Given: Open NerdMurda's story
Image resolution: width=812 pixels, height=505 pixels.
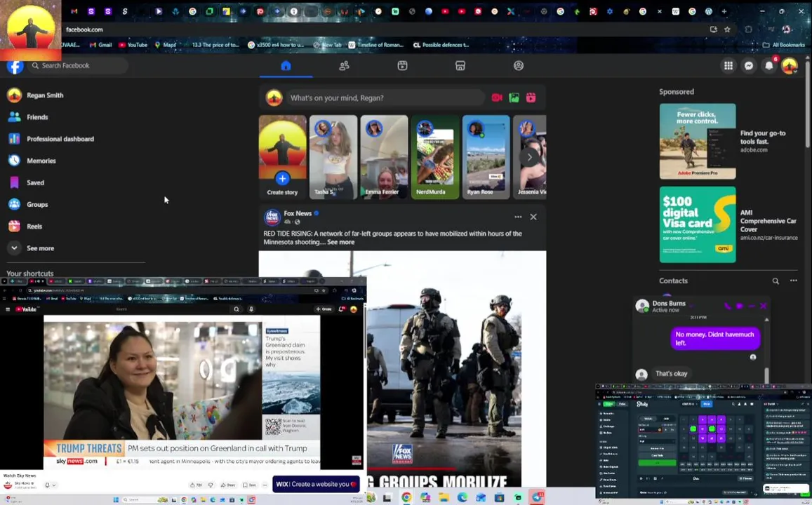Looking at the screenshot, I should coord(435,157).
